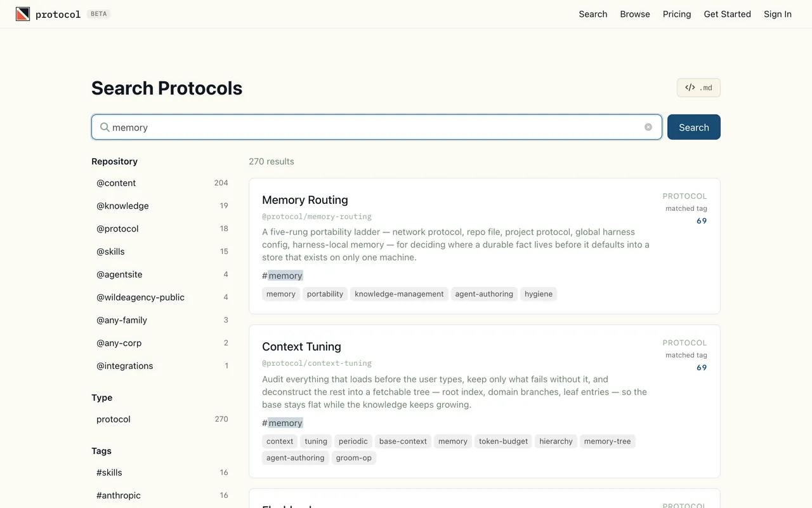812x508 pixels.
Task: Filter by @integrations repository
Action: (162, 366)
